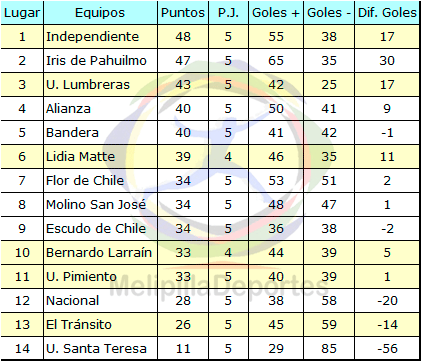The image size is (421, 361).
Task: Select the Dif. Goles column header
Action: (x=387, y=13)
